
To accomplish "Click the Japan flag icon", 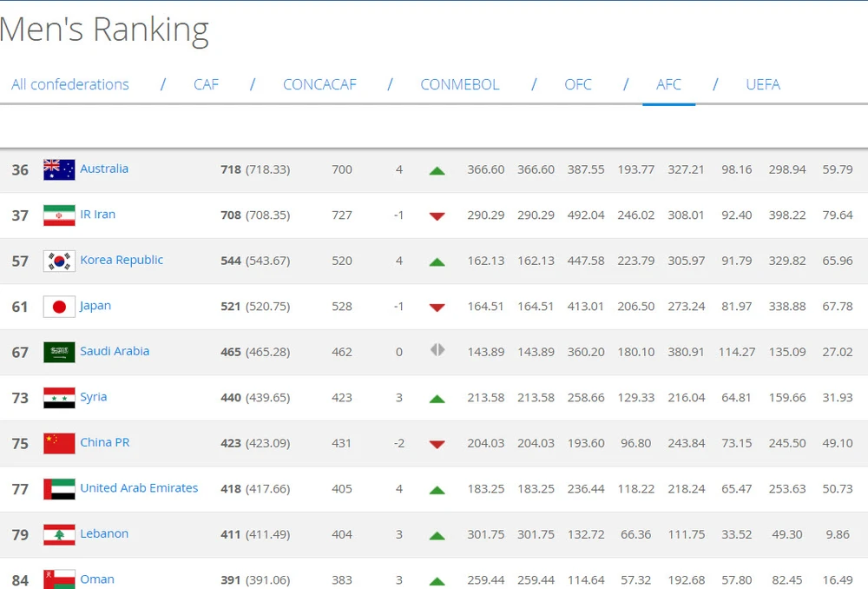I will point(59,307).
